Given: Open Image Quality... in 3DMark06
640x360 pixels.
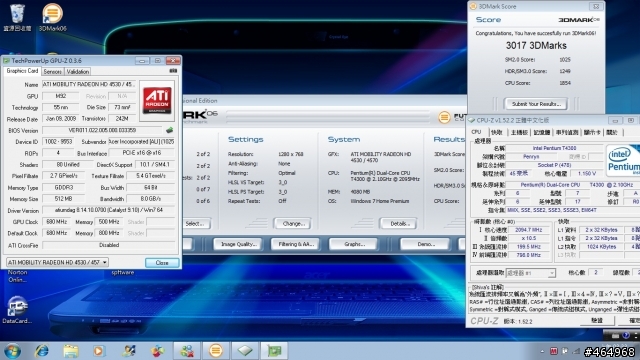Looking at the screenshot, I should 238,244.
